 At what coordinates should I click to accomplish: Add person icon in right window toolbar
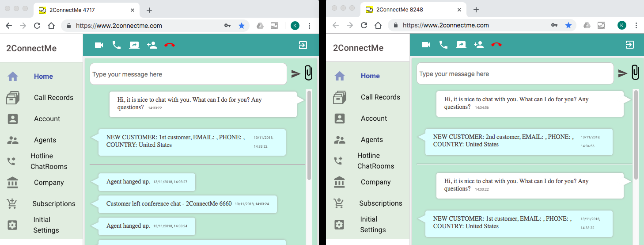tap(479, 45)
